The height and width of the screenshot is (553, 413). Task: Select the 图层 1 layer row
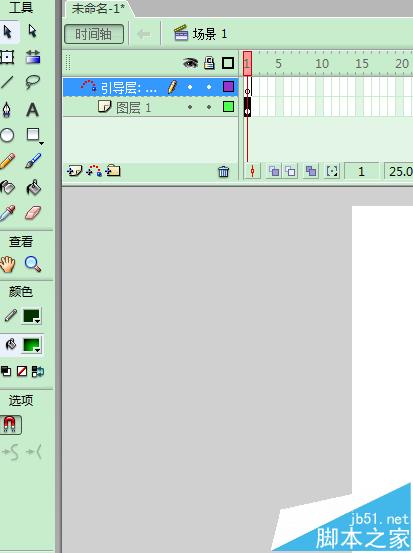pyautogui.click(x=151, y=107)
